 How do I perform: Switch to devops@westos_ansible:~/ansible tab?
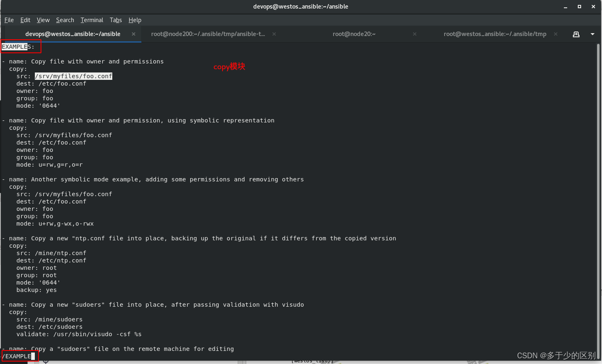73,34
